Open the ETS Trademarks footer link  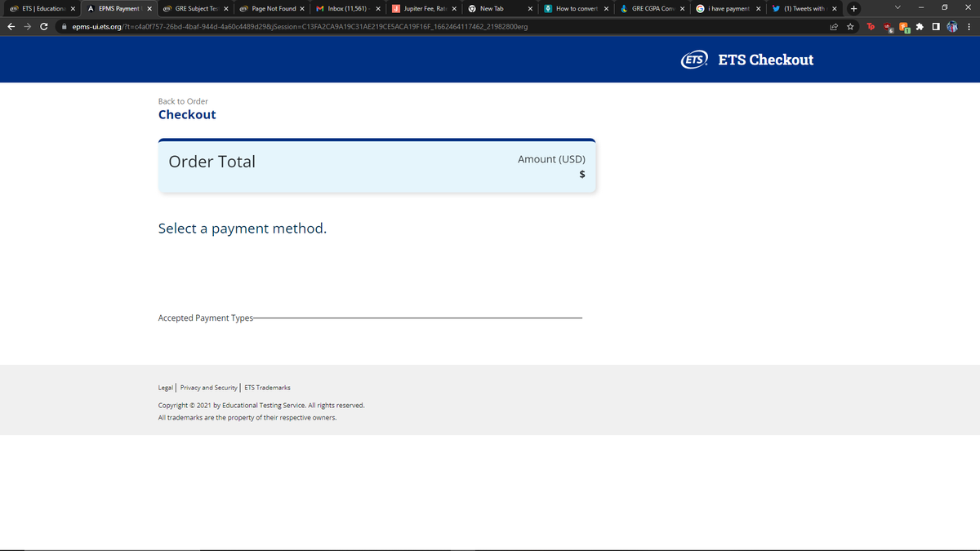click(x=267, y=388)
